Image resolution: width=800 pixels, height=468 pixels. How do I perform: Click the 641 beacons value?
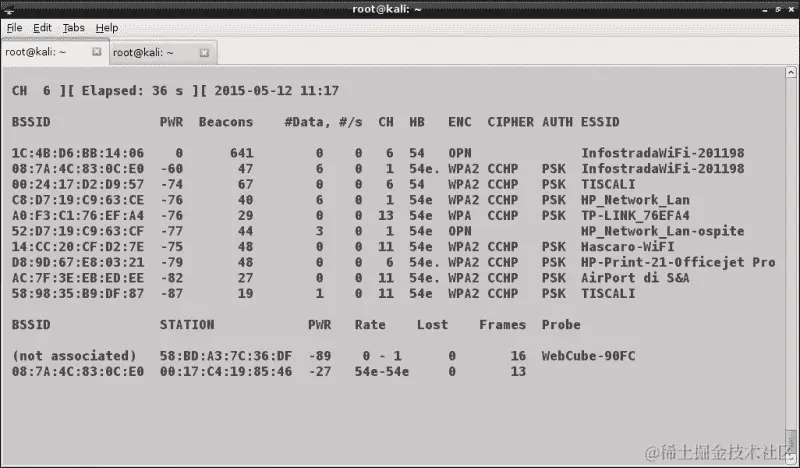[241, 153]
